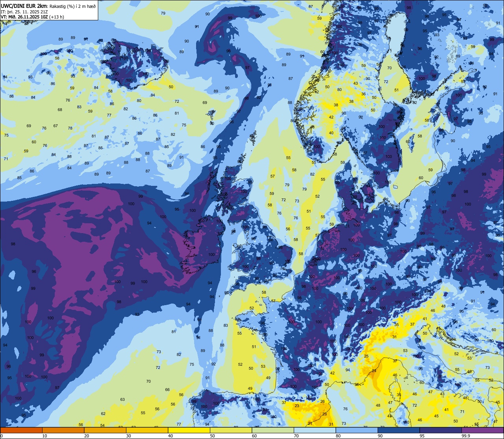This screenshot has height=439, width=504.
Task: Click the 0–10 dark orange legend swatch
Action: pyautogui.click(x=21, y=430)
